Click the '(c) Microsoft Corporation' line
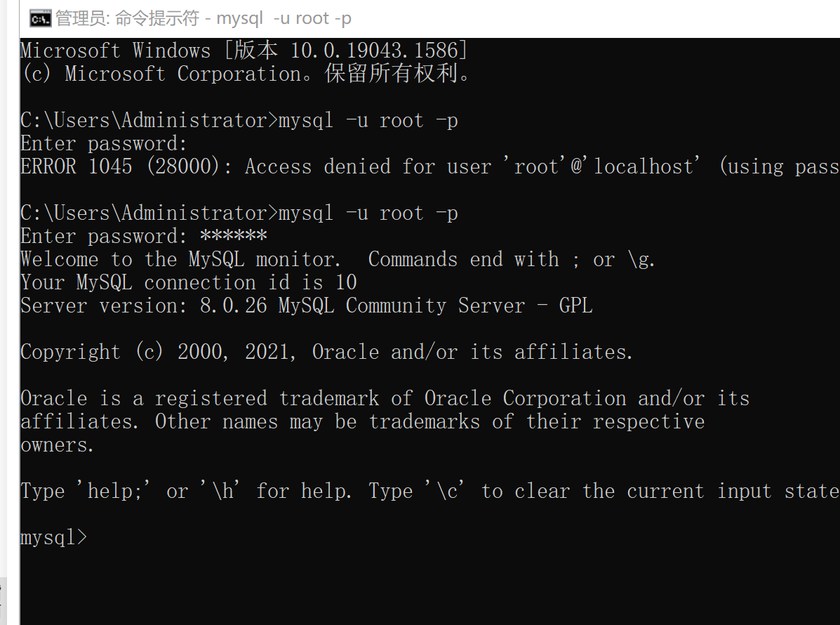Viewport: 840px width, 625px height. 246,74
